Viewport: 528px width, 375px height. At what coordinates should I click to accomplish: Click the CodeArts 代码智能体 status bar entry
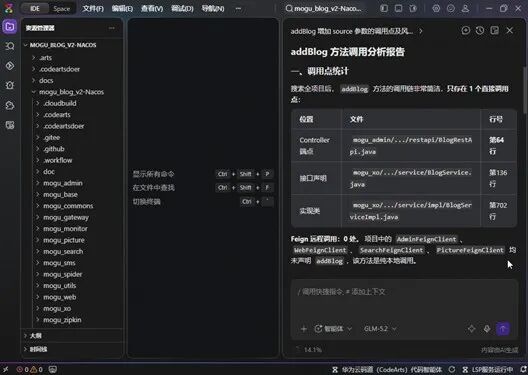[387, 369]
